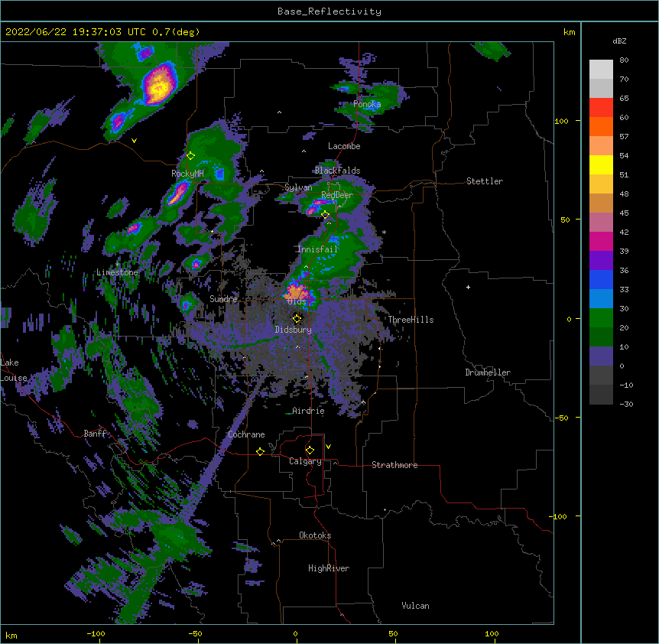Select the Drumheller town label

pos(488,372)
